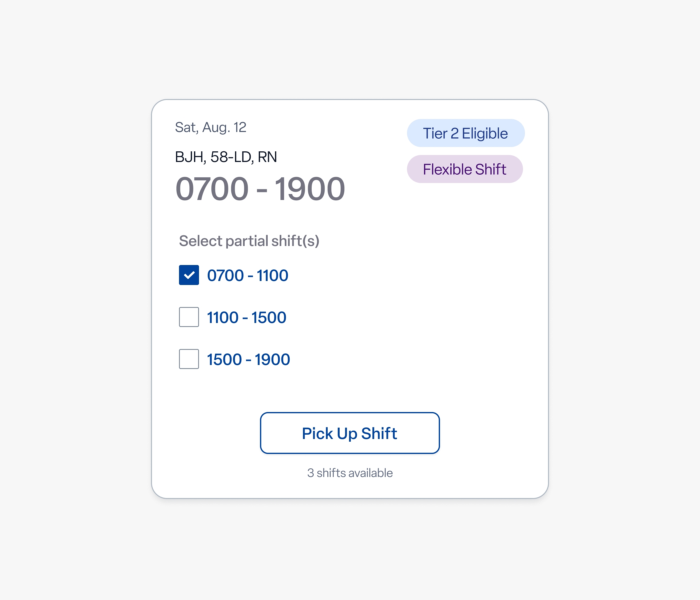
Task: Click the 0700 - 1900 shift time heading
Action: (x=260, y=190)
